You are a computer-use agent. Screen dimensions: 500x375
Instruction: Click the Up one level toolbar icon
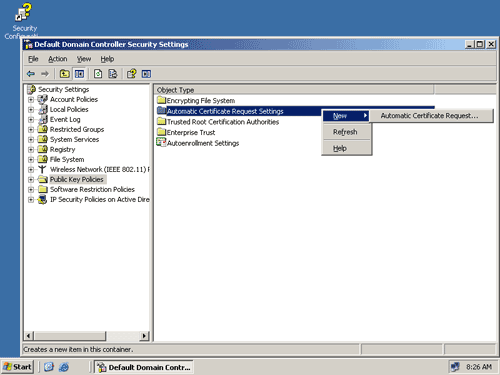pos(64,74)
